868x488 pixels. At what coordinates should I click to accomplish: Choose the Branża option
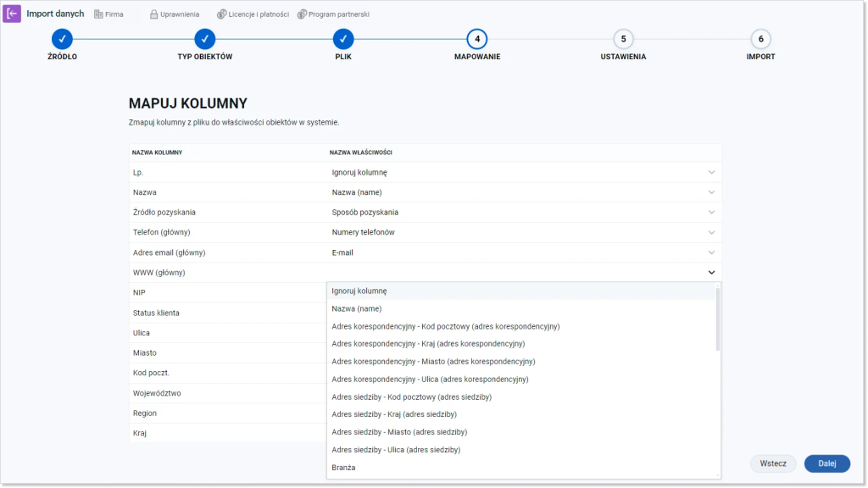(x=521, y=468)
